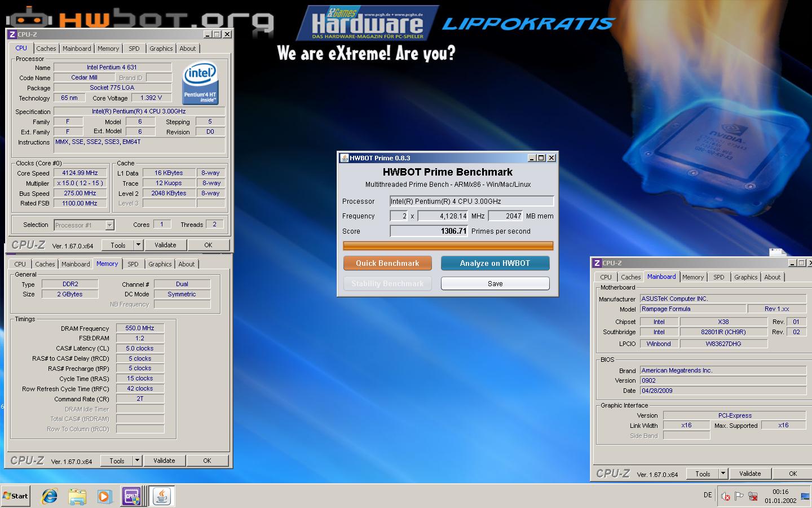The height and width of the screenshot is (508, 812).
Task: Click OK in Memory CPU-Z window
Action: coord(208,461)
